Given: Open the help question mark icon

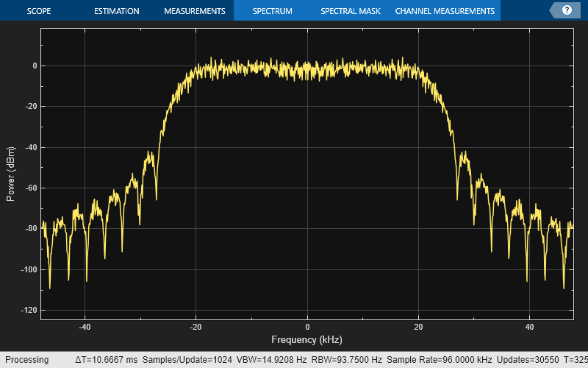Looking at the screenshot, I should 567,11.
